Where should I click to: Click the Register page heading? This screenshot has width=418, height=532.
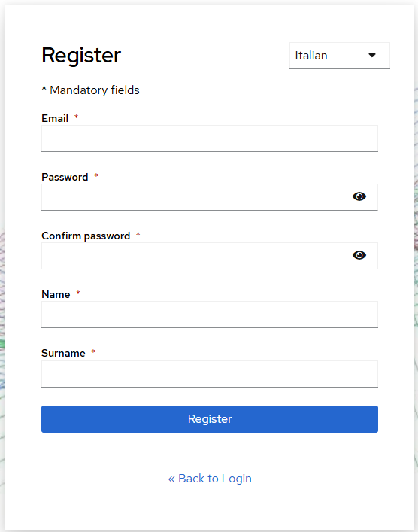pos(81,56)
